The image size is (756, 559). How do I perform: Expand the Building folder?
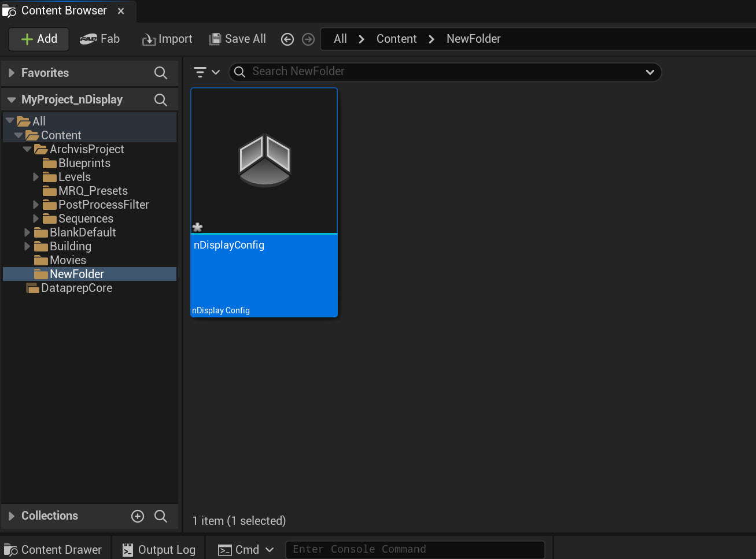pyautogui.click(x=27, y=246)
